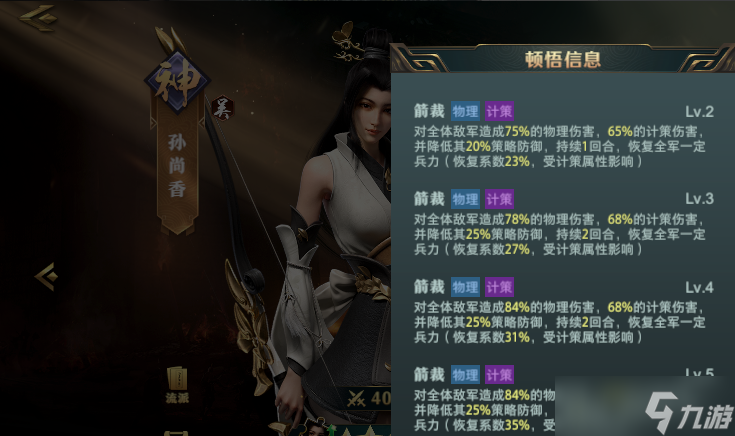Select 物理 tag on Lv.3 箭裁
Image resolution: width=735 pixels, height=436 pixels.
(465, 199)
